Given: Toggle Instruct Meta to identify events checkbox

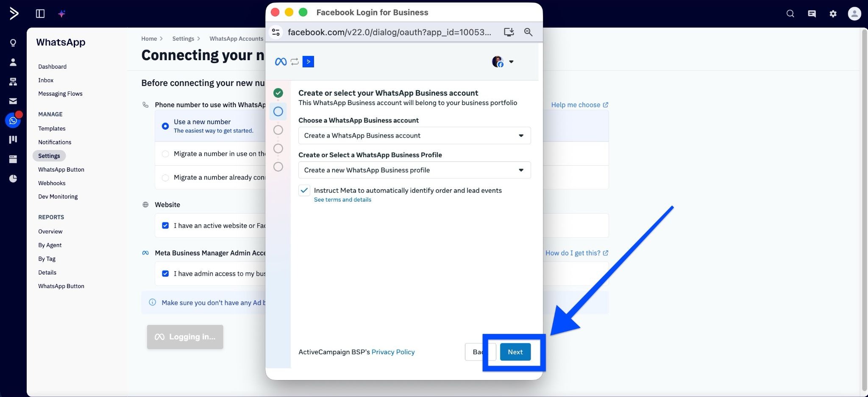Looking at the screenshot, I should click(304, 191).
